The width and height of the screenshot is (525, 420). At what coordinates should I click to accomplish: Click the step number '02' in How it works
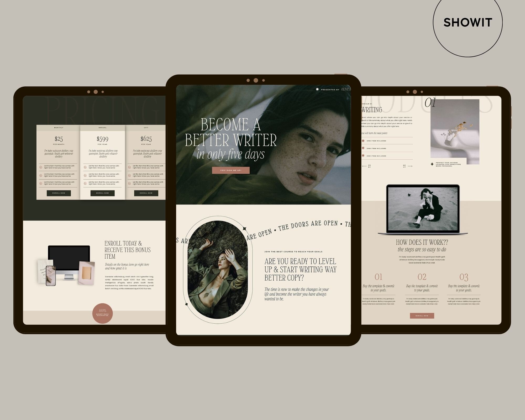pos(422,277)
